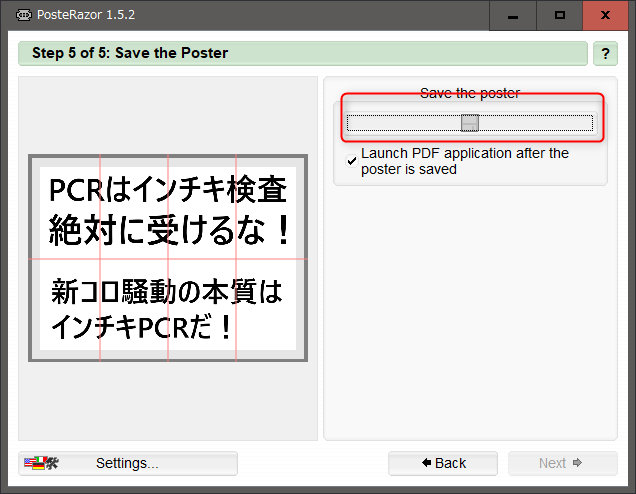Open the Settings... dialog
The image size is (636, 494).
point(127,463)
